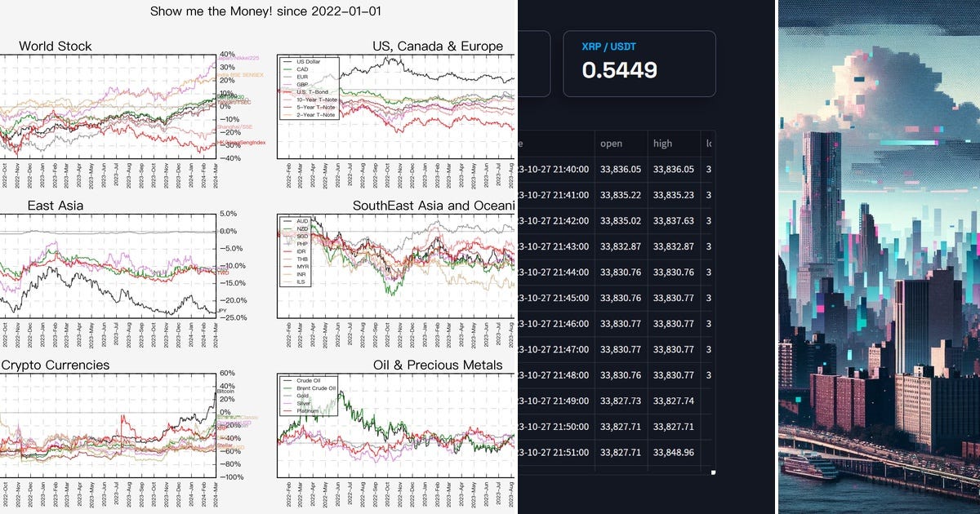Viewport: 980px width, 514px height.
Task: Select the AUD legend marker
Action: click(287, 221)
